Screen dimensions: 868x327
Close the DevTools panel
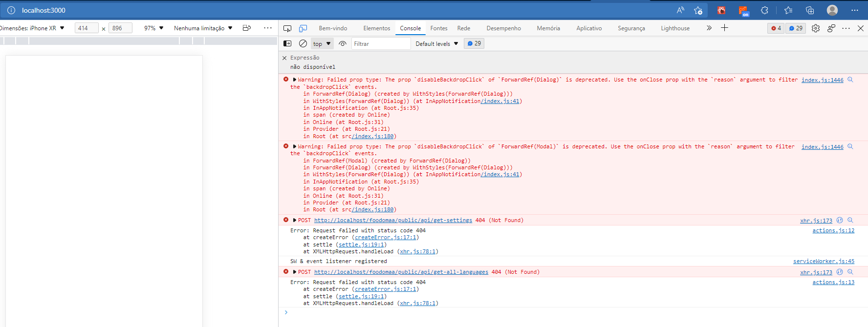point(861,28)
